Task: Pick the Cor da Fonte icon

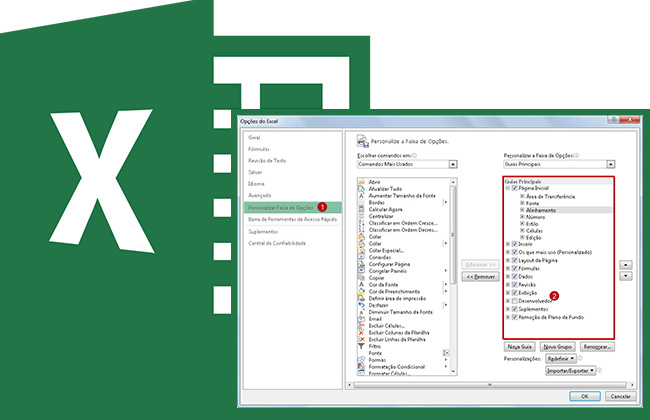Action: coord(361,284)
